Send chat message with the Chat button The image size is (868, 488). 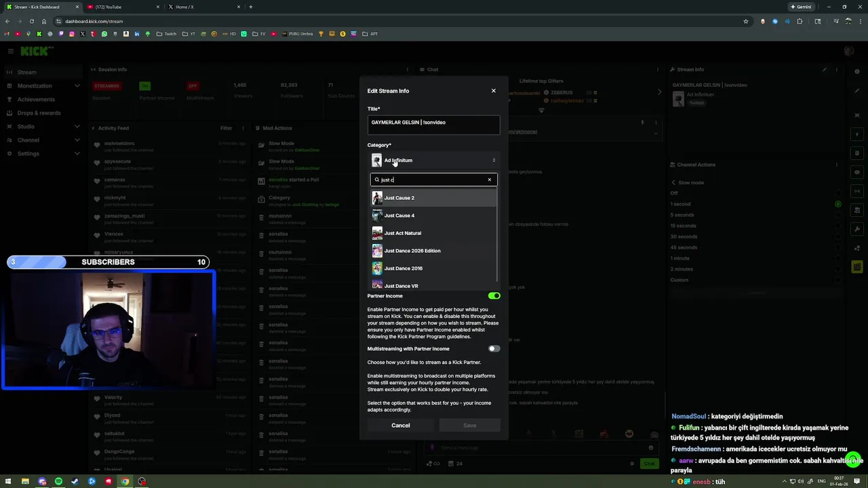650,464
